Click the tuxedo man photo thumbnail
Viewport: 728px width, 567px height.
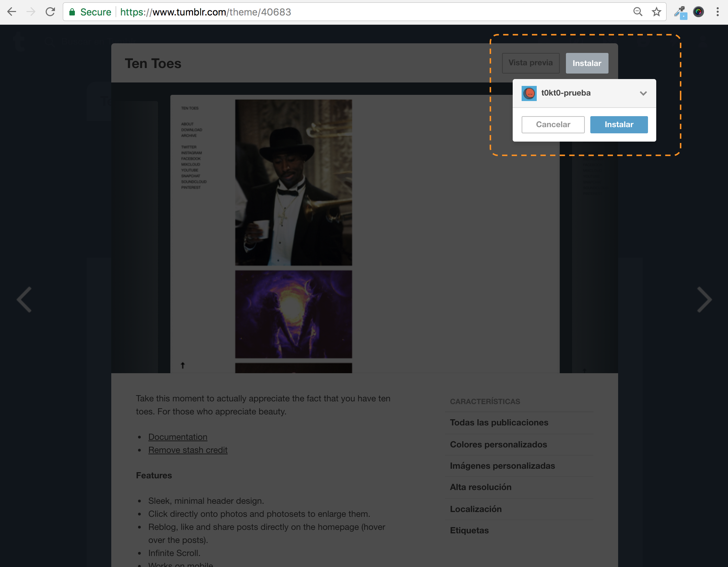click(294, 182)
